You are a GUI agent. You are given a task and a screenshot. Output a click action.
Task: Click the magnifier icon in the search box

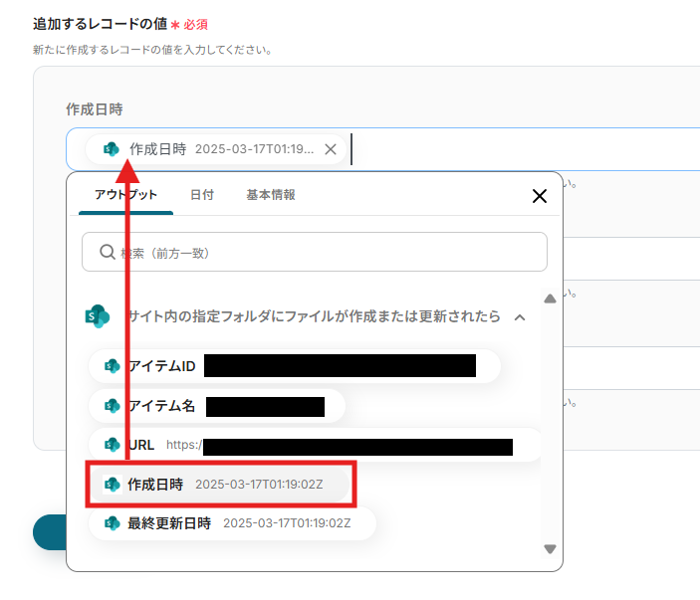click(x=108, y=252)
